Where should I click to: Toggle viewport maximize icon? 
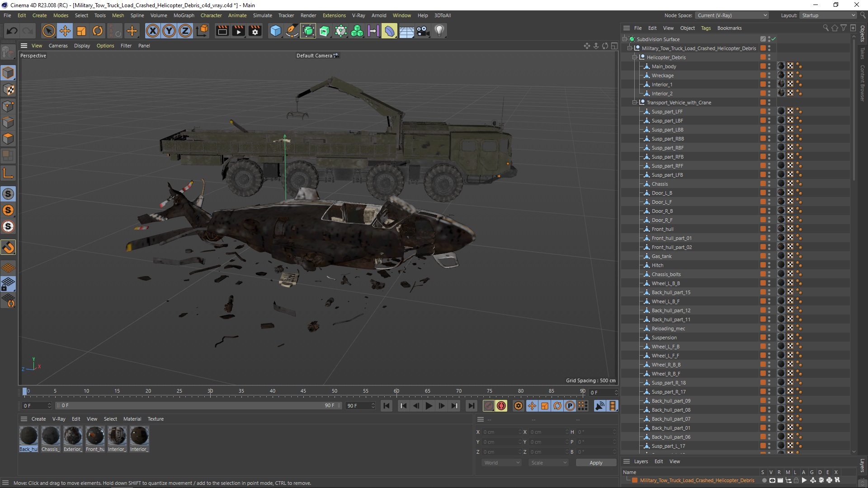tap(614, 46)
